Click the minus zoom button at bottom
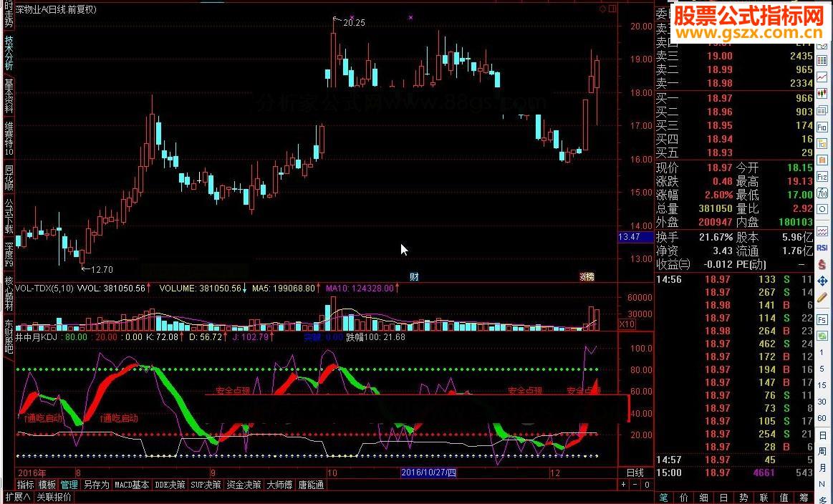Screen dimensions: 833x504 [635, 485]
